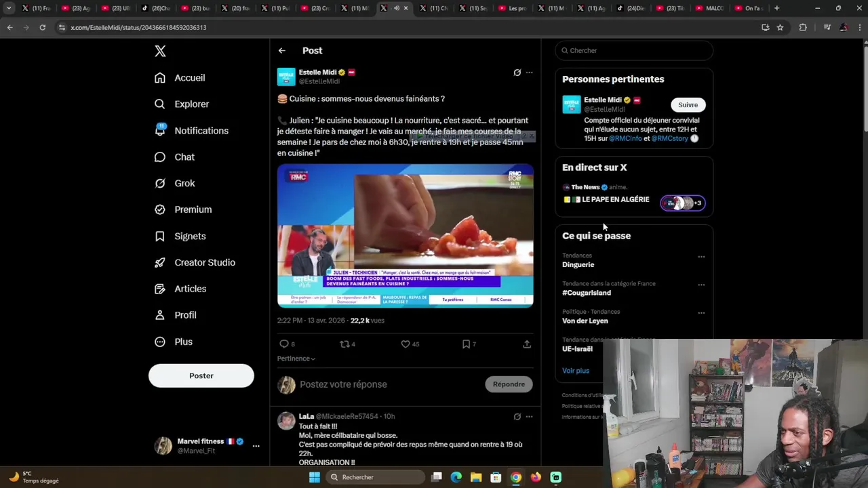This screenshot has height=488, width=868.
Task: Open the three-dot menu on Estelle Midi's post
Action: tap(529, 73)
